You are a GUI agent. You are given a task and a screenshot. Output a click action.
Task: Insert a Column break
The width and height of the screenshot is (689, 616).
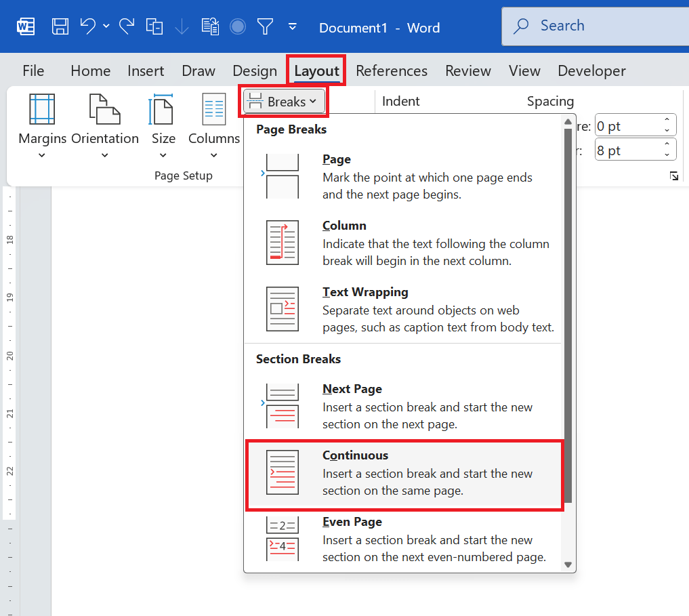tap(403, 243)
